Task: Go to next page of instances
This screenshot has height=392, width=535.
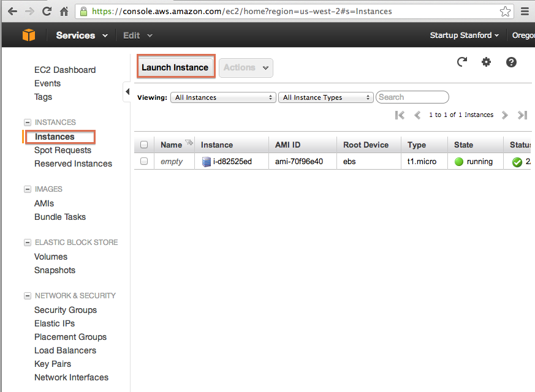Action: click(505, 115)
